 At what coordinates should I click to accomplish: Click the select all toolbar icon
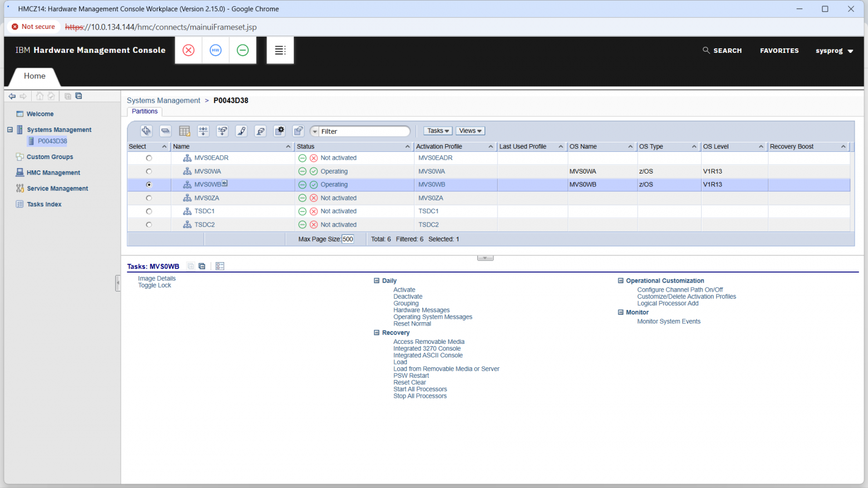click(146, 131)
